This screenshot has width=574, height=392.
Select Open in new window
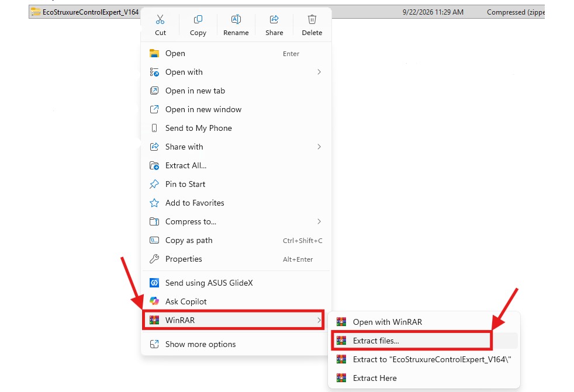click(236, 109)
